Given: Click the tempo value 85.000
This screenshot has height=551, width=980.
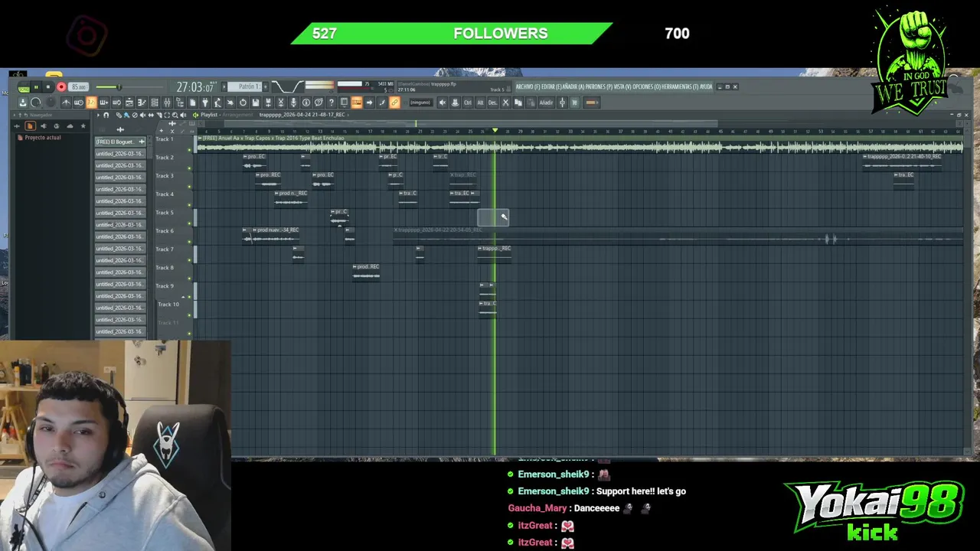Looking at the screenshot, I should (78, 87).
